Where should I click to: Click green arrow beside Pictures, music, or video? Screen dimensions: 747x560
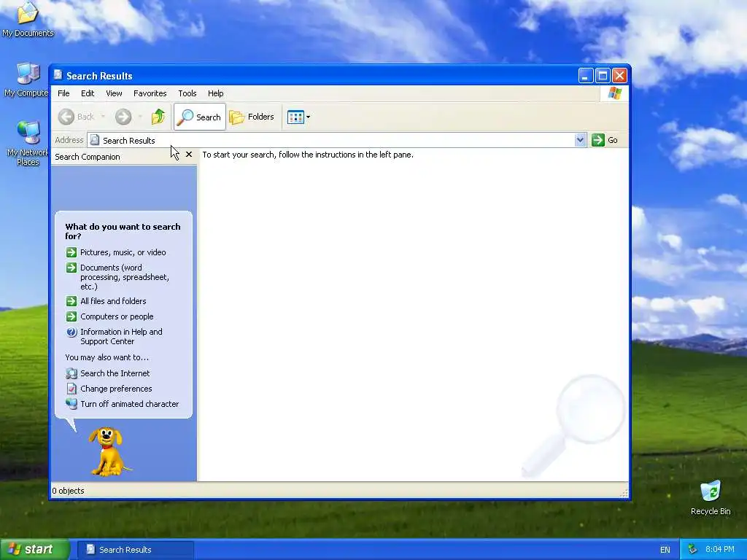pos(71,252)
